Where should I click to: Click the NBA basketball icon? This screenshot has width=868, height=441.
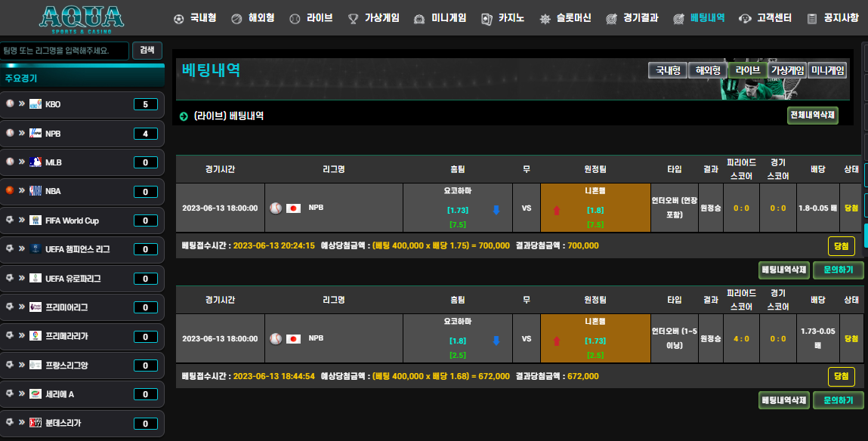tap(10, 191)
